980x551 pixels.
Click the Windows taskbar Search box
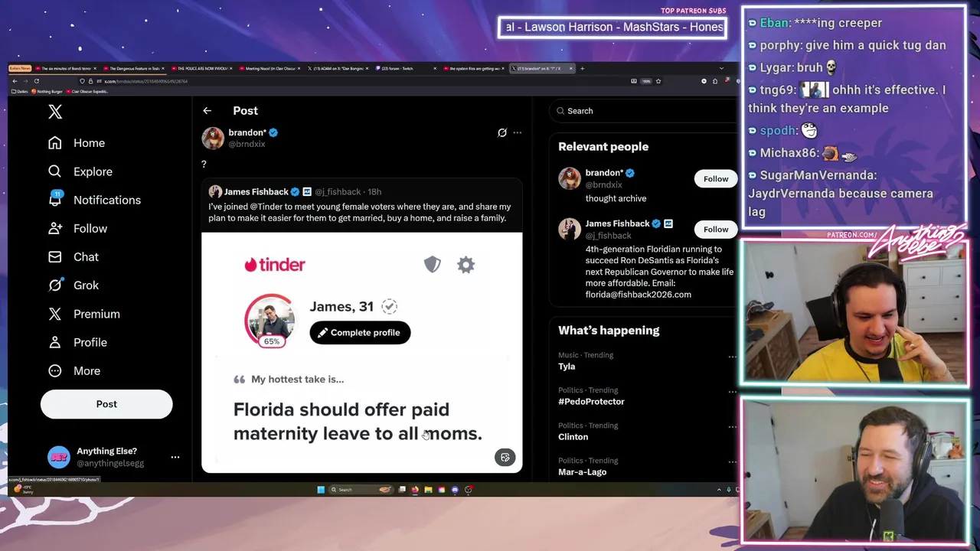(361, 490)
